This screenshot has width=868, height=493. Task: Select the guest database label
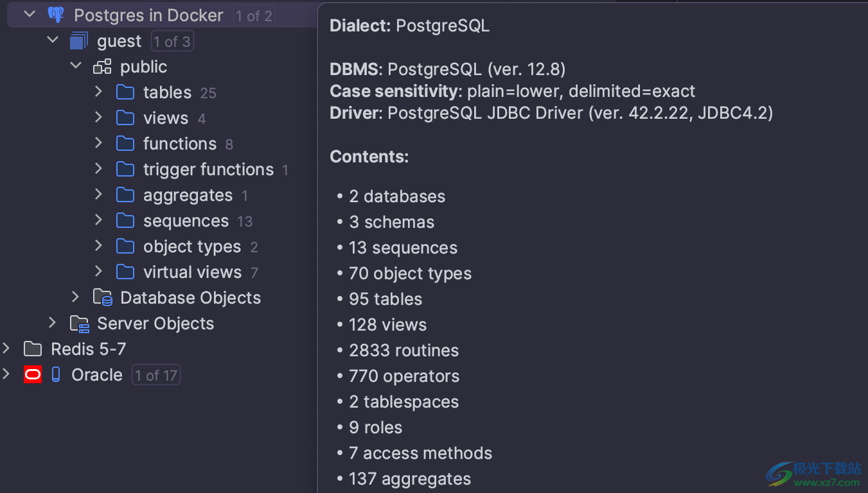point(119,42)
